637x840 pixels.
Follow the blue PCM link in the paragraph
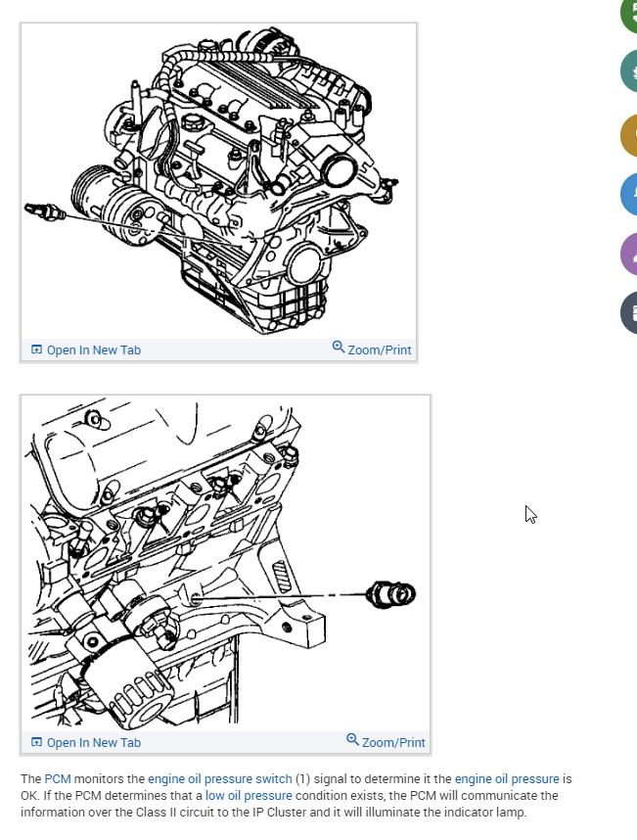[x=58, y=779]
